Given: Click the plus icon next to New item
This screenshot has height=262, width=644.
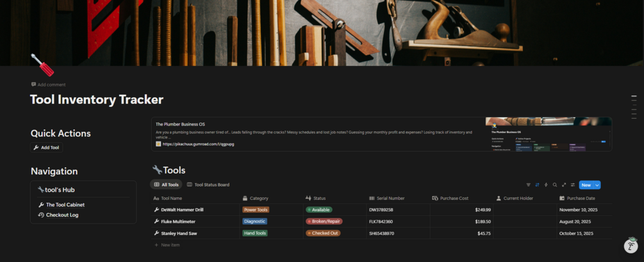Looking at the screenshot, I should 156,245.
